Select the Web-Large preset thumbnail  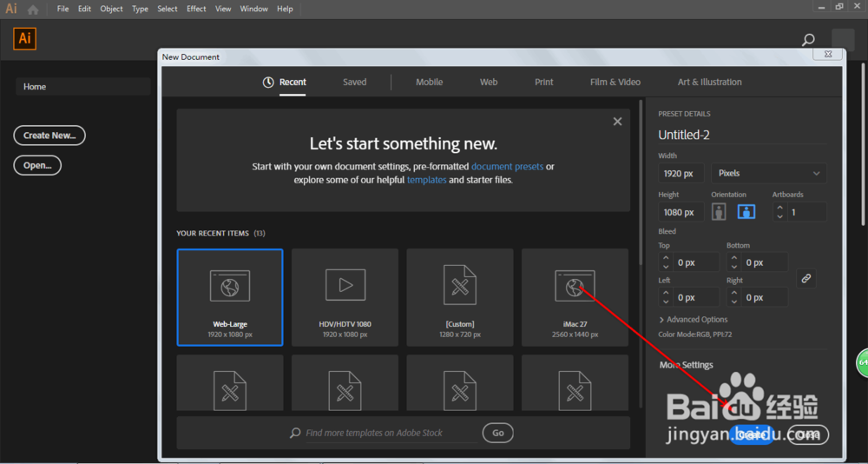[230, 297]
